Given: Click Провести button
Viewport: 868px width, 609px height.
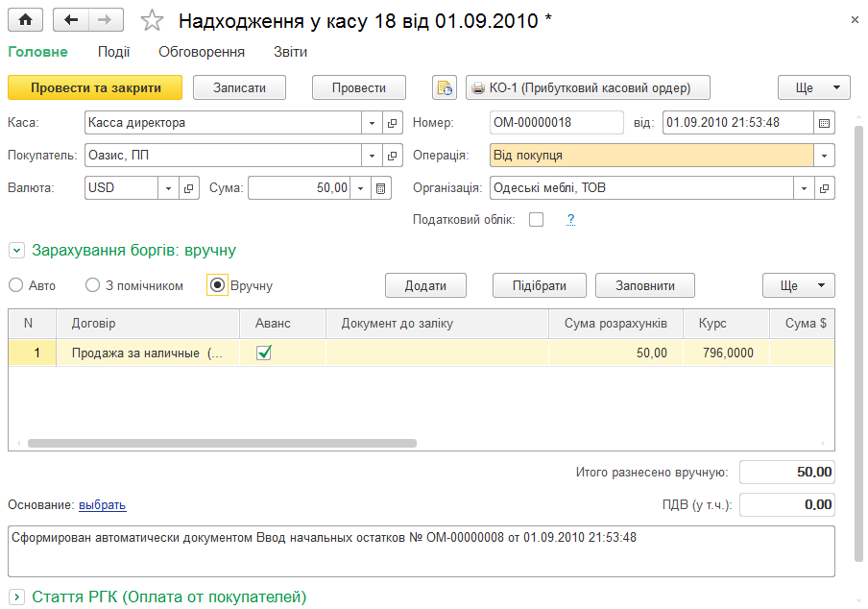Looking at the screenshot, I should 359,87.
